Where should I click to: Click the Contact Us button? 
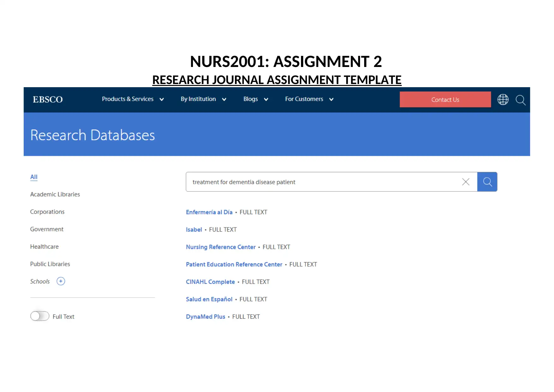click(x=445, y=100)
